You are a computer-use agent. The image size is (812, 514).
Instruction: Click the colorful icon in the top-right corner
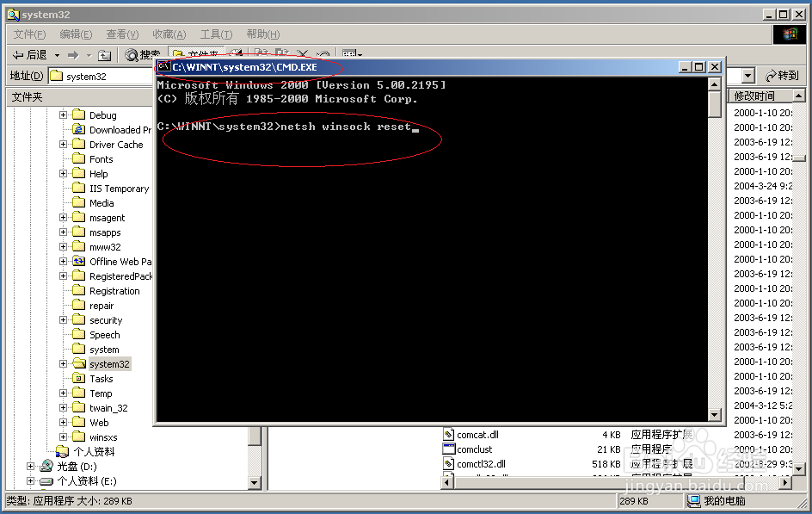(x=790, y=34)
